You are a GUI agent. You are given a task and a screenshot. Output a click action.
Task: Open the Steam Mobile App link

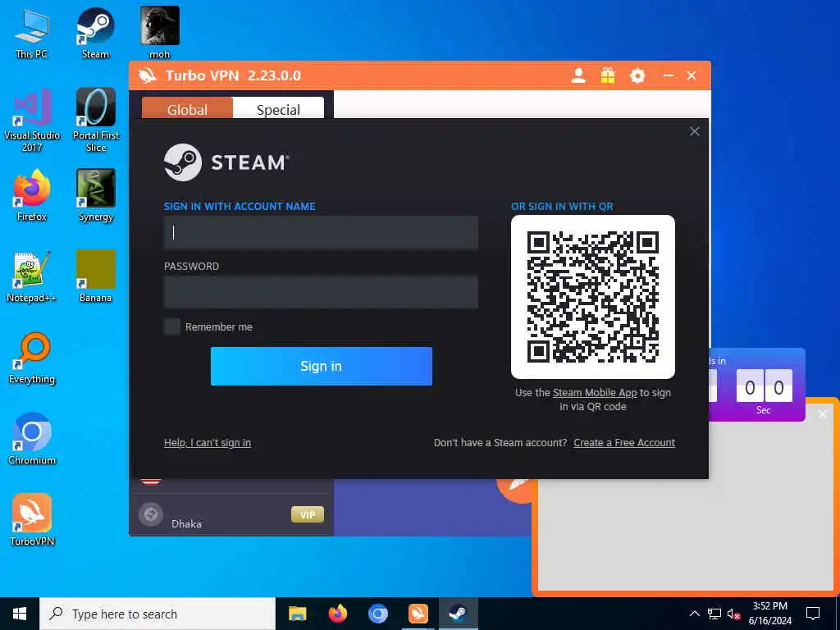(595, 393)
